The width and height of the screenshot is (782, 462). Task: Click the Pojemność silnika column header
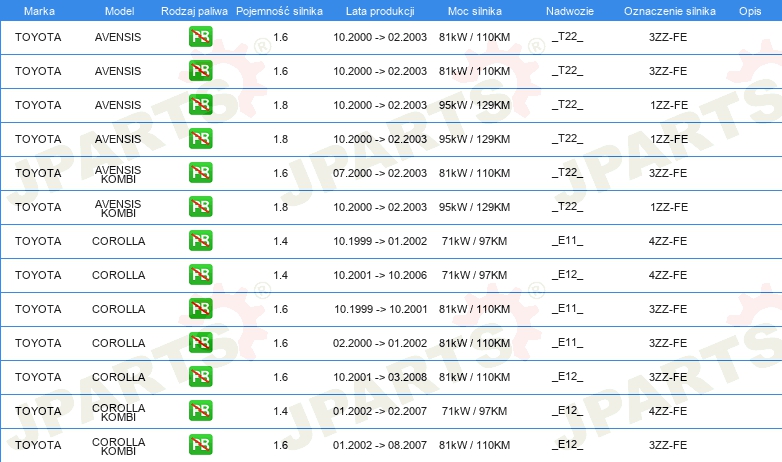tap(279, 11)
